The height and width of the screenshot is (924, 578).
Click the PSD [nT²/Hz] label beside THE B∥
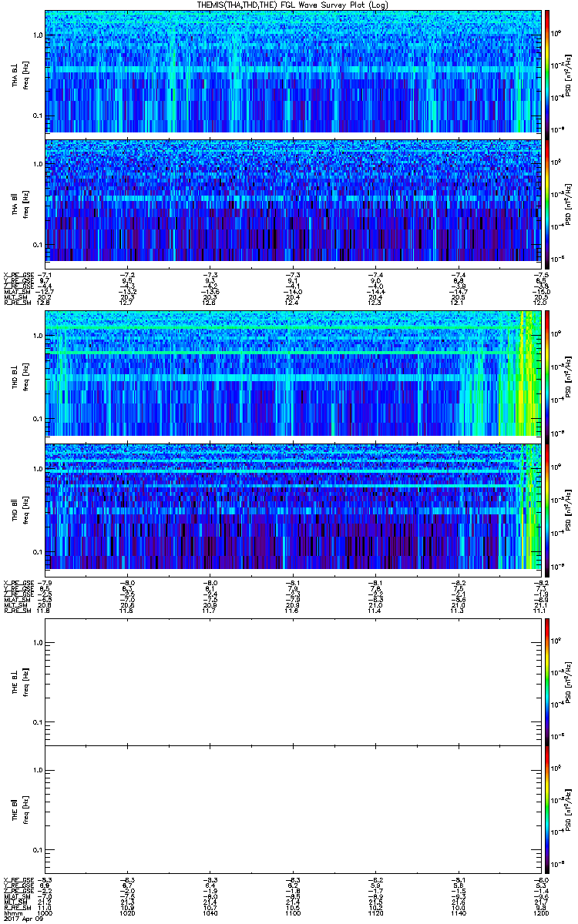click(x=568, y=809)
